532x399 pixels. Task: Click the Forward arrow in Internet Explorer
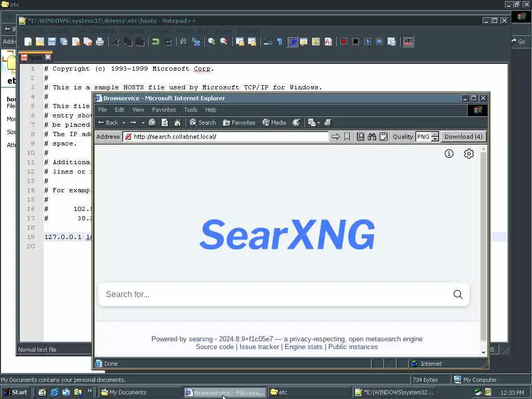coord(134,123)
